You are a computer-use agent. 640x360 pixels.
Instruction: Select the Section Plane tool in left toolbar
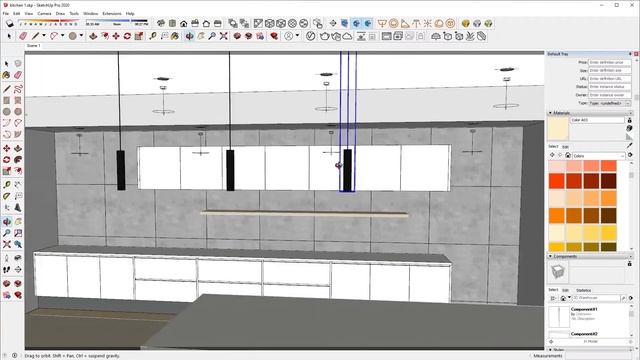pos(18,270)
